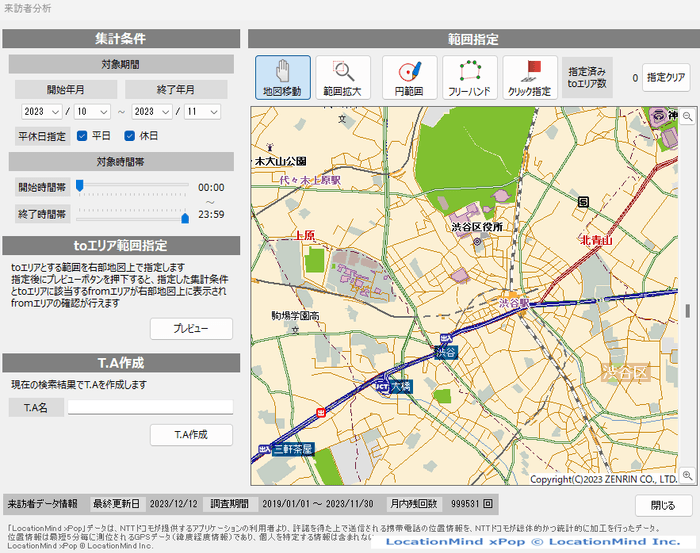
Task: Click the 閉じる close button
Action: click(x=662, y=505)
